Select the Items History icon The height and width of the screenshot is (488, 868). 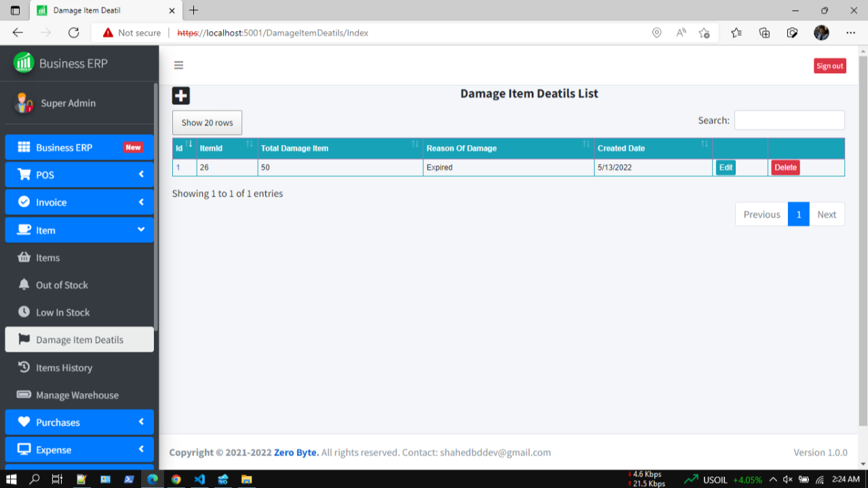point(25,367)
